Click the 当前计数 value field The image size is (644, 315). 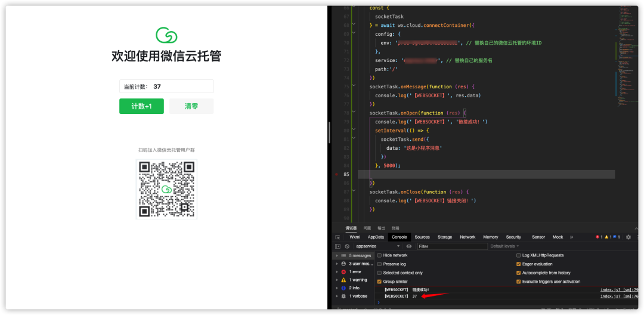click(166, 87)
